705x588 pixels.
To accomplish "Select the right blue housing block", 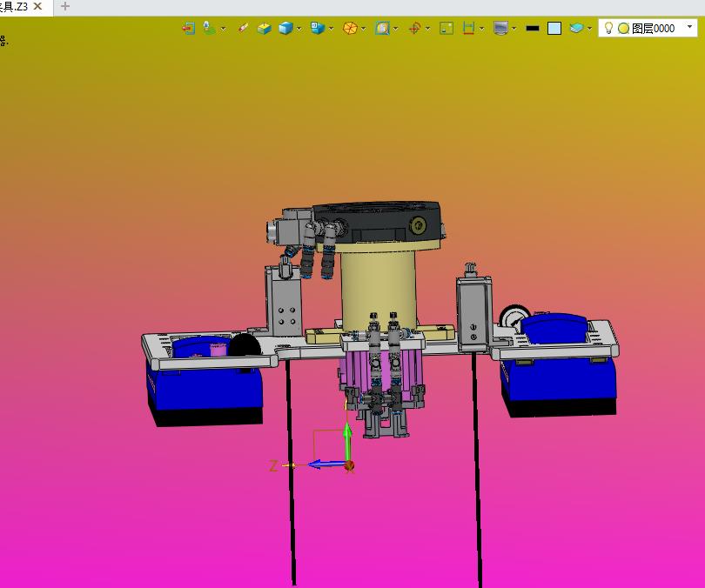I will (x=558, y=378).
